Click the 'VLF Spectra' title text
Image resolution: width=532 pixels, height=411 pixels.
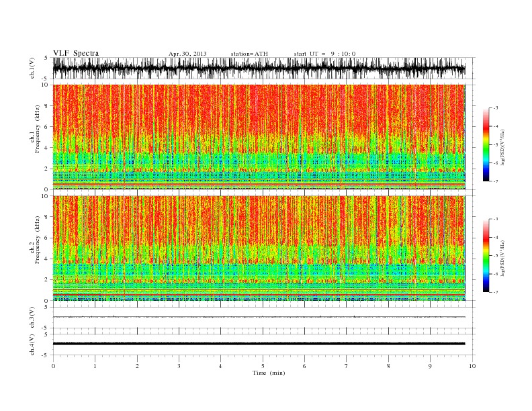(76, 53)
